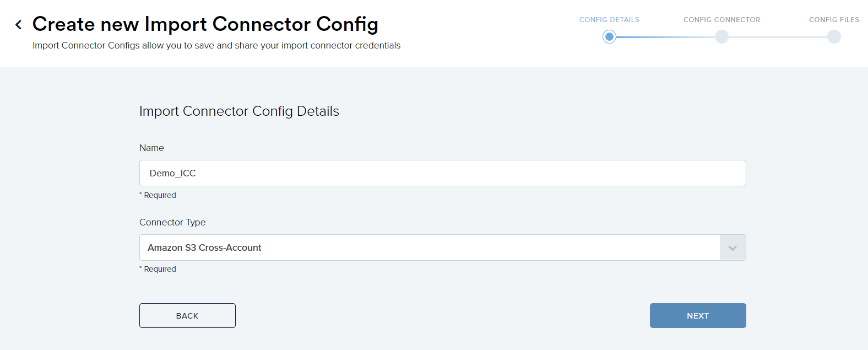Image resolution: width=868 pixels, height=350 pixels.
Task: Focus the Name field containing Demo_ICC
Action: coord(442,173)
